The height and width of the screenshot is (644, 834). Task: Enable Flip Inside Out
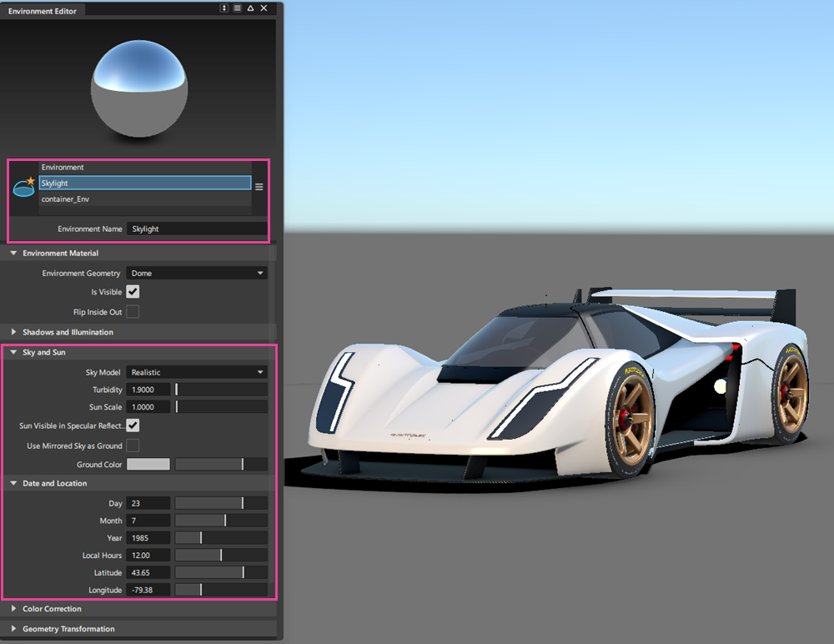pyautogui.click(x=132, y=312)
